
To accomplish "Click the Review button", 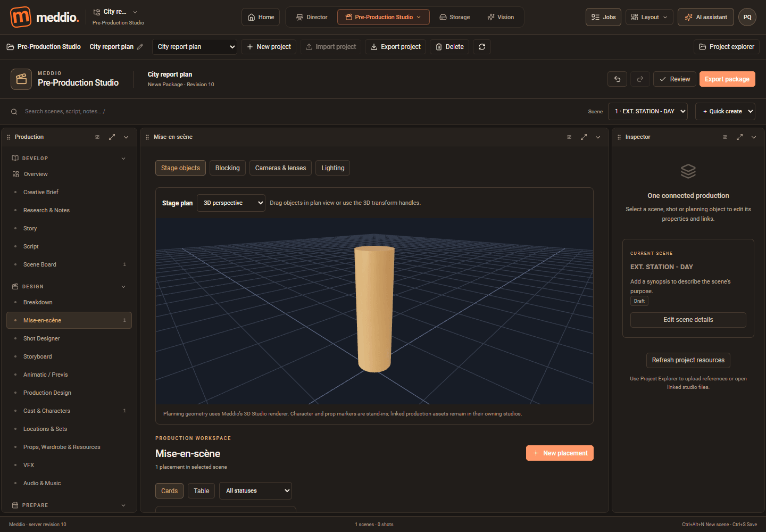I will click(675, 79).
